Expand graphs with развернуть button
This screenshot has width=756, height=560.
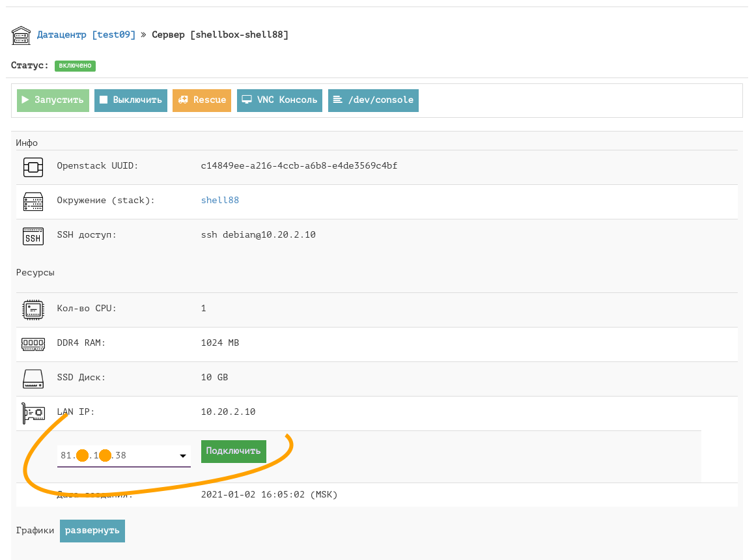(92, 531)
